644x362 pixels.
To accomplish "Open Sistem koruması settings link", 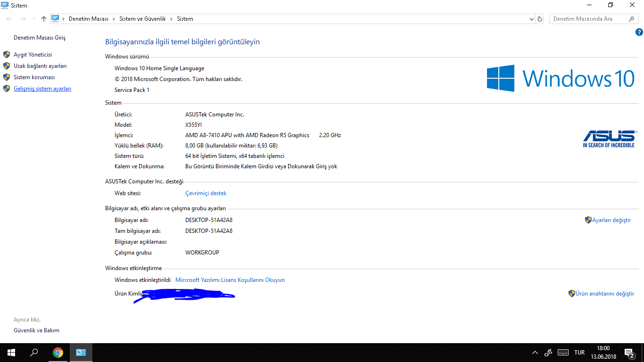I will (x=34, y=77).
